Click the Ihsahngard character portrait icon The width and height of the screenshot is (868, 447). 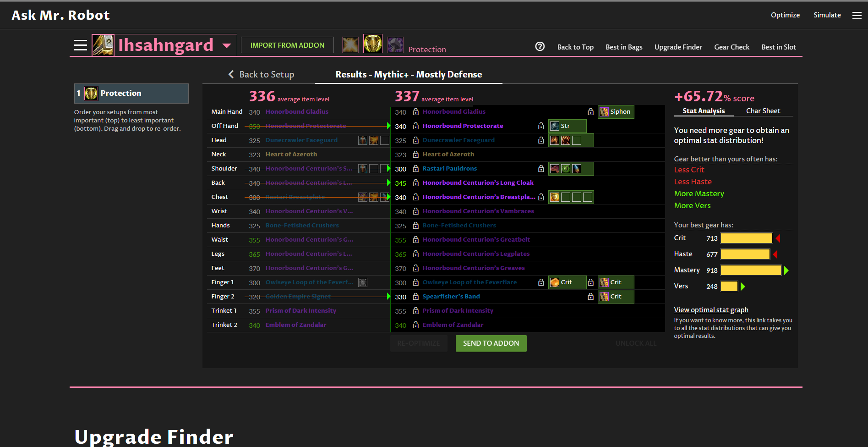103,45
